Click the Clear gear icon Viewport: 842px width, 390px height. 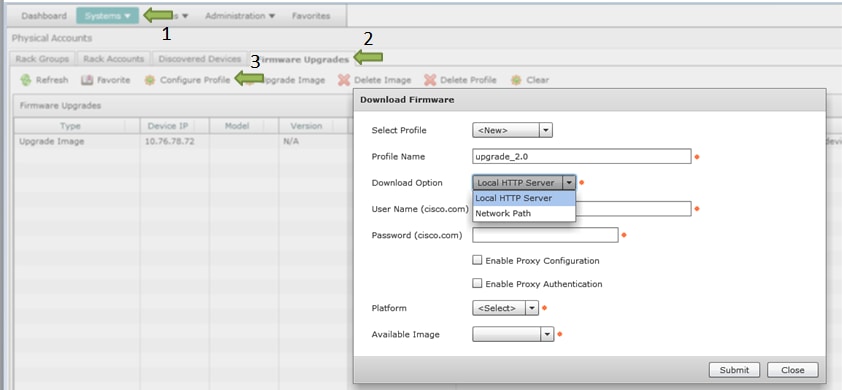pyautogui.click(x=516, y=80)
